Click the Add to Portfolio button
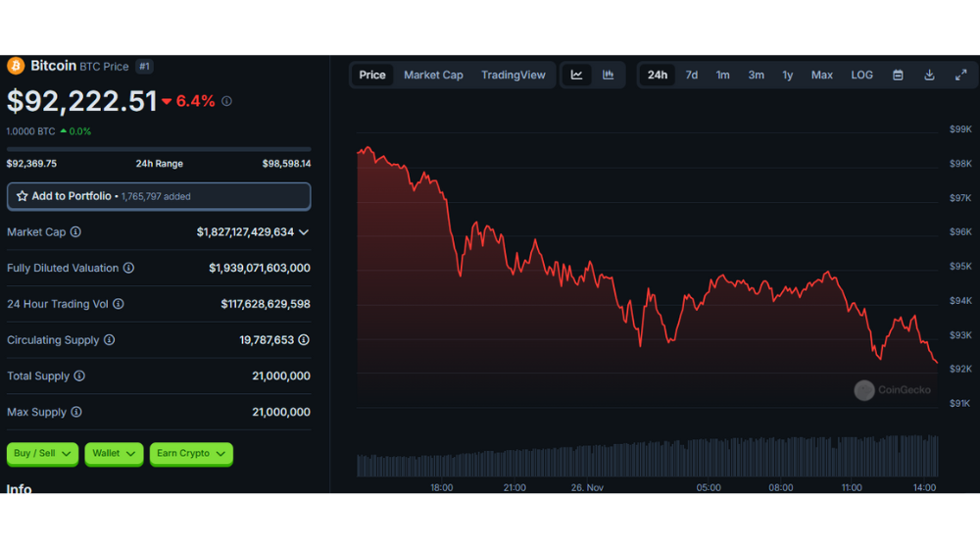This screenshot has width=980, height=551. click(159, 196)
